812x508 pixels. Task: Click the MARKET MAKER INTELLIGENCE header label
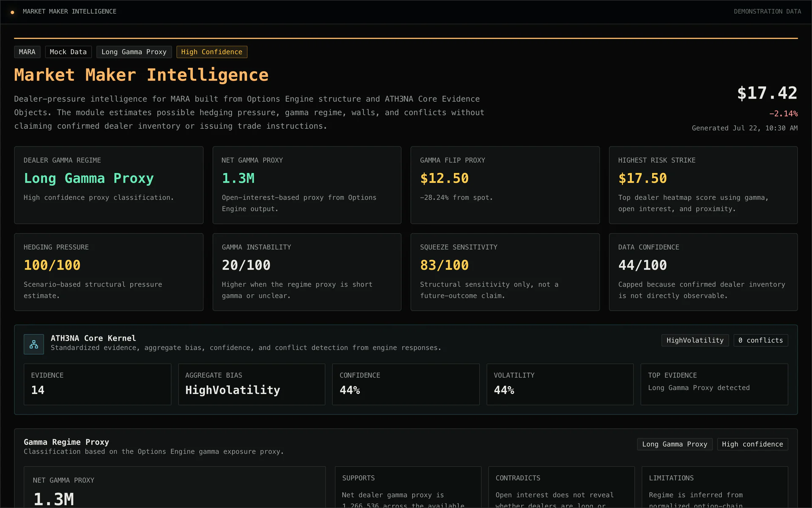pos(69,11)
